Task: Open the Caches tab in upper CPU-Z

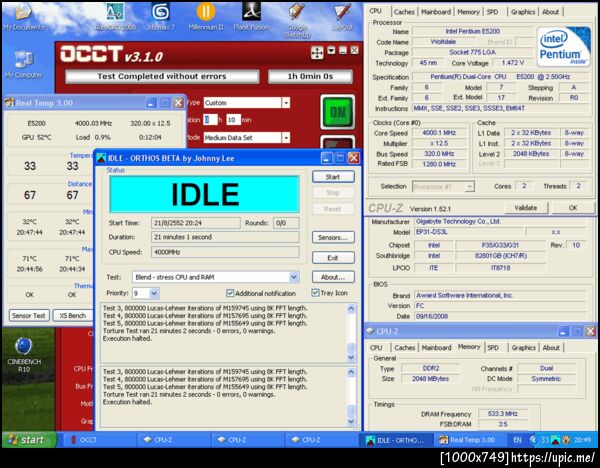Action: pyautogui.click(x=404, y=12)
